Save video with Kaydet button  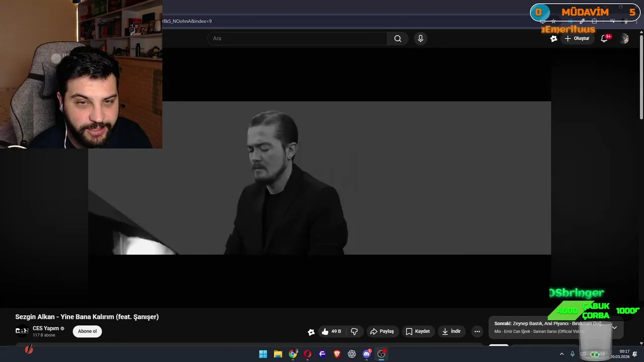click(418, 331)
